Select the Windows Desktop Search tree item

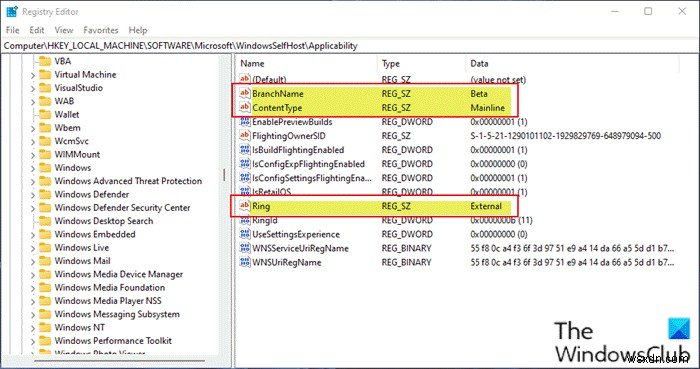(x=104, y=221)
